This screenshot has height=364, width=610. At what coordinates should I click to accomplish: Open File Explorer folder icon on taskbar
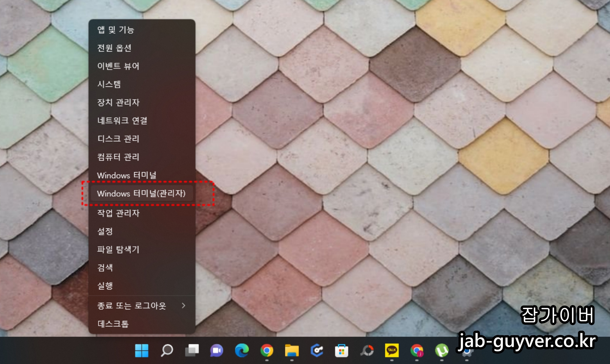(292, 350)
